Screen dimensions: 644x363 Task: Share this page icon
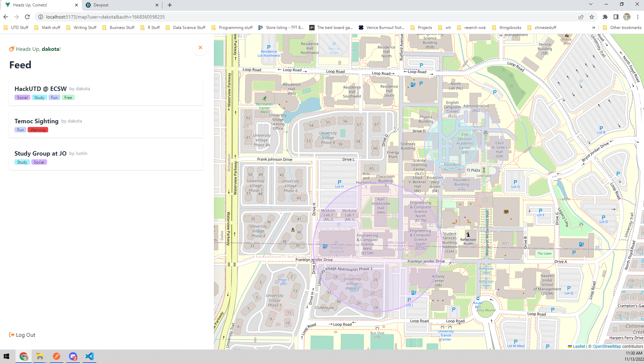pyautogui.click(x=581, y=17)
